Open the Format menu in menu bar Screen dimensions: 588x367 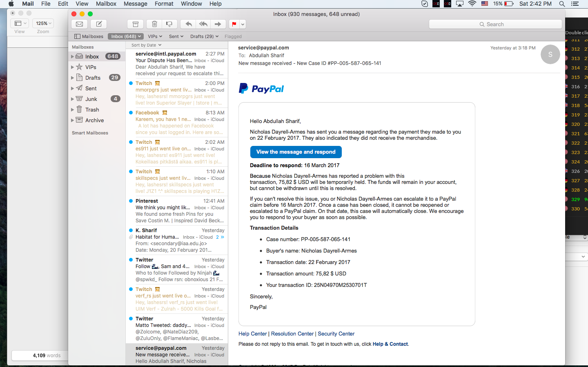click(164, 4)
